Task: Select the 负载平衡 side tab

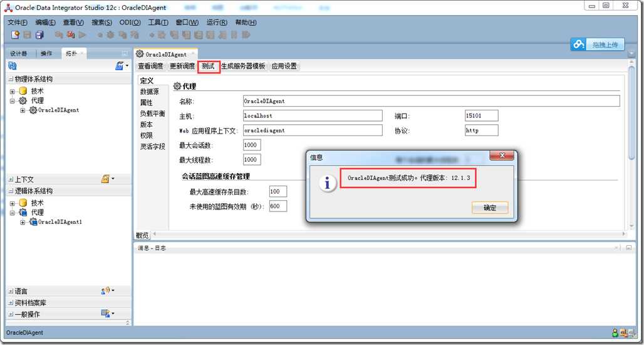Action: (x=152, y=114)
